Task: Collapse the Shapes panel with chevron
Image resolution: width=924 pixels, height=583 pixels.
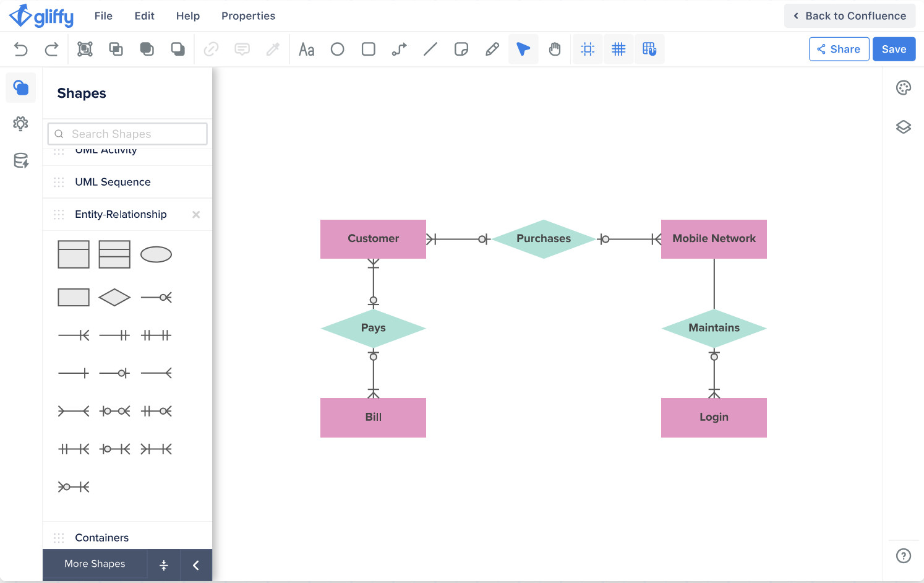Action: tap(196, 564)
